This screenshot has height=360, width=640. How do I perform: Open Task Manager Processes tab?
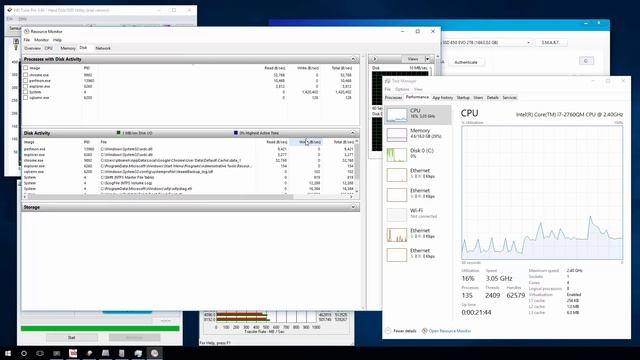(x=393, y=98)
